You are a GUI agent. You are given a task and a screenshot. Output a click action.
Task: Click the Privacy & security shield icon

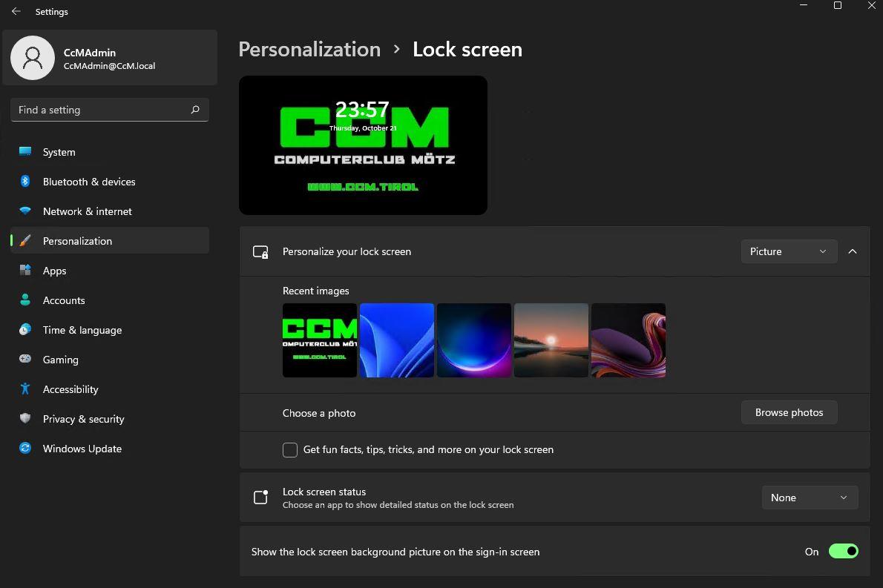tap(24, 419)
